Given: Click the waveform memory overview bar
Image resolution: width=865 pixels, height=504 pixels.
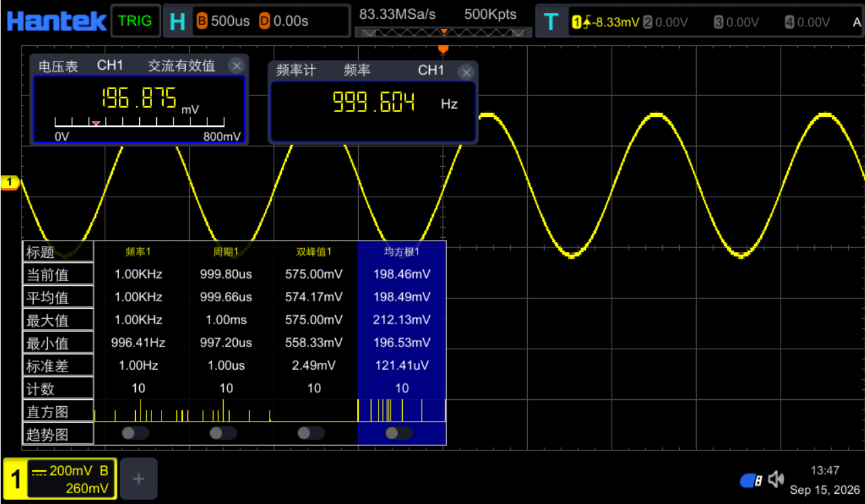Looking at the screenshot, I should (x=443, y=32).
